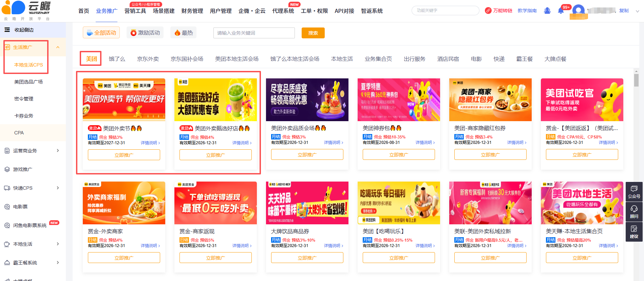Image resolution: width=644 pixels, height=281 pixels.
Task: Click 立即推广 under 美天赚-本地生活集合页
Action: click(x=582, y=258)
